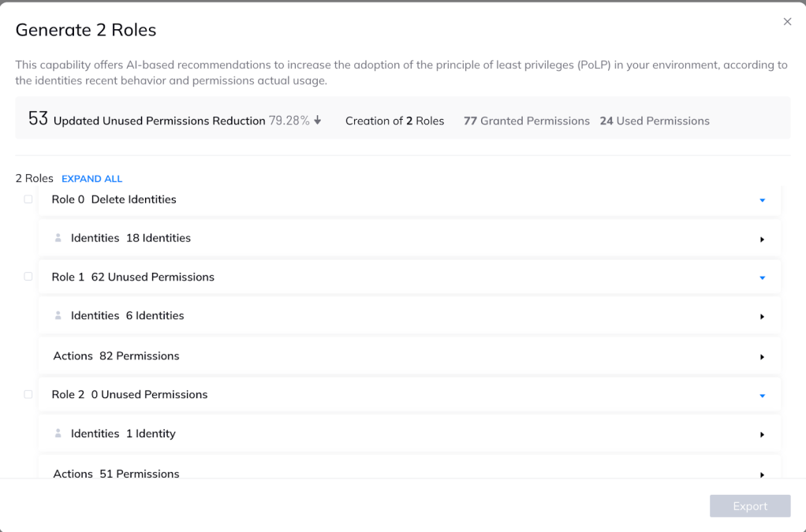This screenshot has height=532, width=806.
Task: Check the Role 2 checkbox
Action: pos(28,394)
